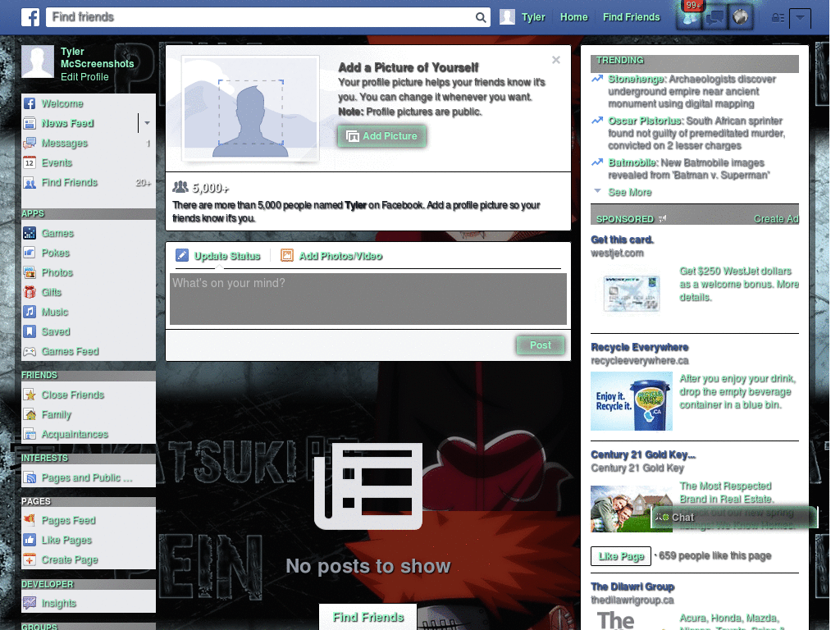Click the Add Picture button
The image size is (840, 630).
(382, 136)
